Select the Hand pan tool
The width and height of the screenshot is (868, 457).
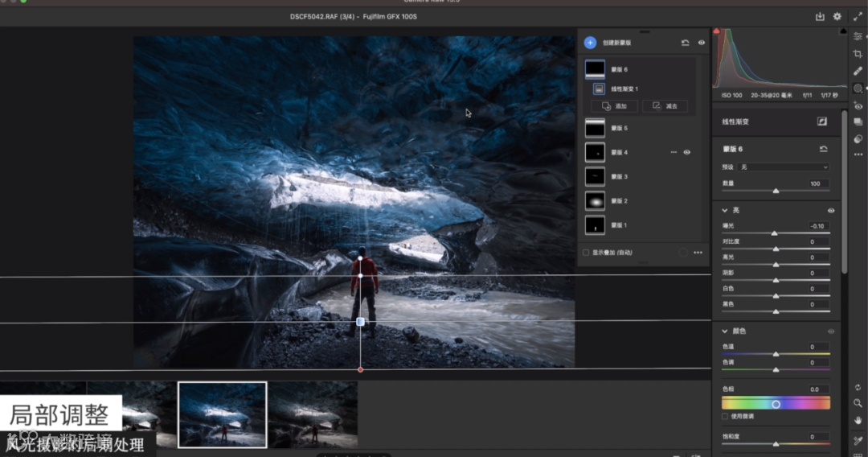(858, 421)
